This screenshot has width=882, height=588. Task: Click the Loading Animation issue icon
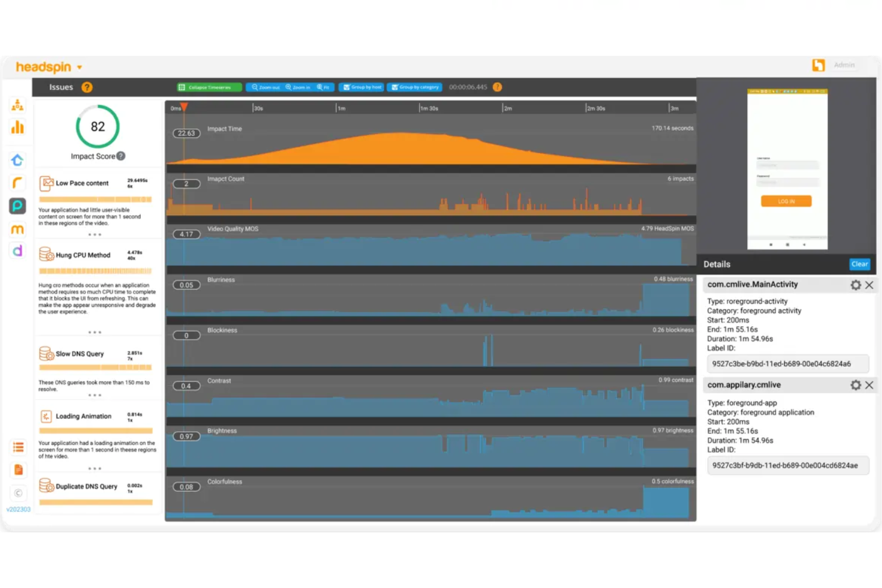[46, 416]
